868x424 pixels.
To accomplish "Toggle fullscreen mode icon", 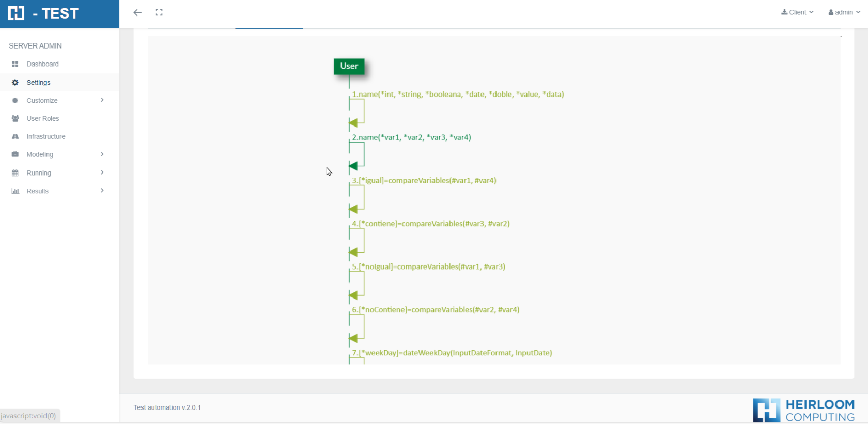I will click(x=159, y=12).
